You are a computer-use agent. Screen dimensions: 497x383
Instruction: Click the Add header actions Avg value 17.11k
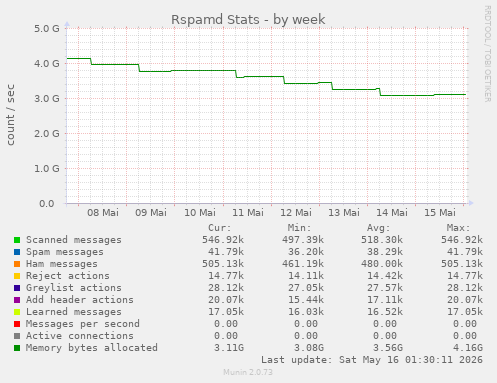coord(385,300)
